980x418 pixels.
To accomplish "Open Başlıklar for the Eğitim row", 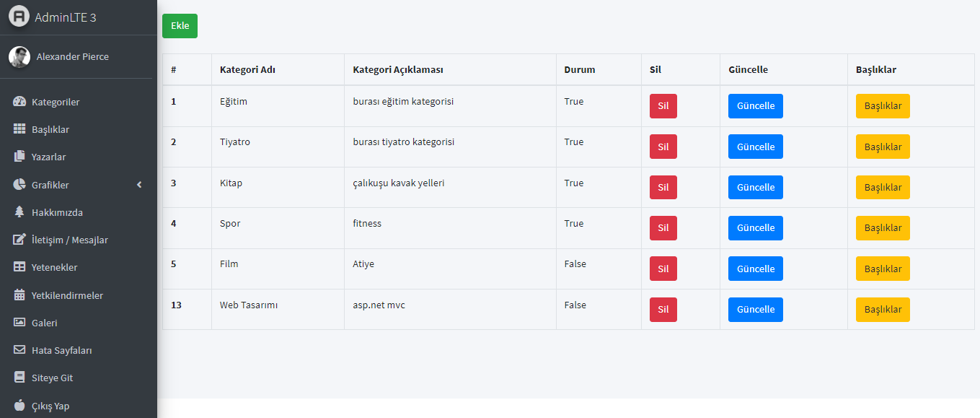I will pos(883,106).
